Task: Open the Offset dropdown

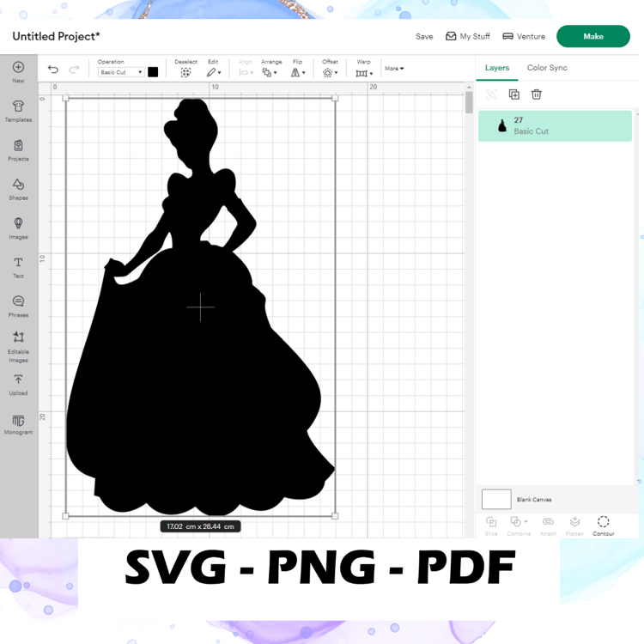Action: tap(330, 68)
